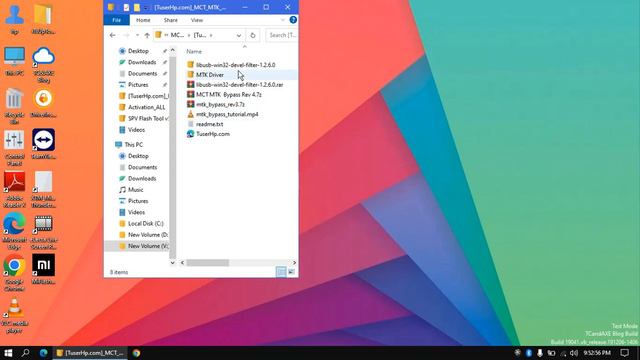Viewport: 640px width, 360px height.
Task: Open VLC media player desktop shortcut
Action: pos(14,316)
